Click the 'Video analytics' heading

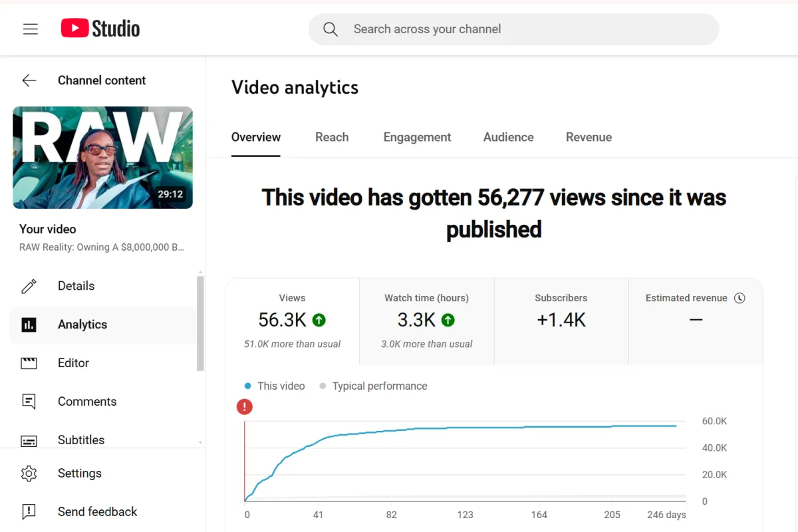[295, 87]
